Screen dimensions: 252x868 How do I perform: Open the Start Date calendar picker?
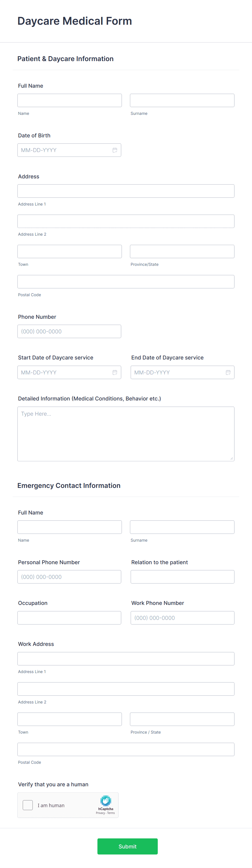click(115, 372)
